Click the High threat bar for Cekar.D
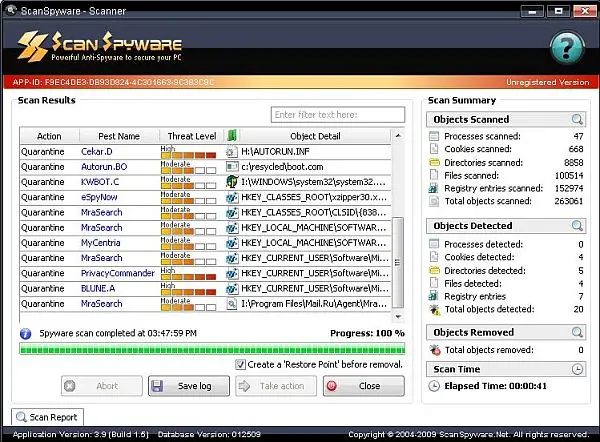Screen dimensions: 600x442 pos(189,155)
